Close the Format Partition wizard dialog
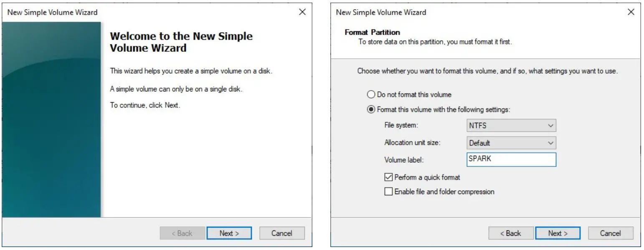 point(631,13)
